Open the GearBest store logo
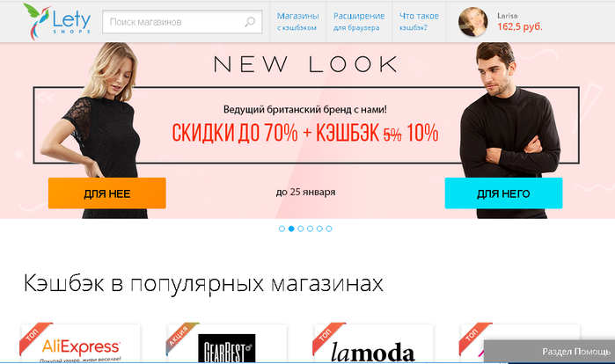Viewport: 615px width, 364px height. click(227, 348)
